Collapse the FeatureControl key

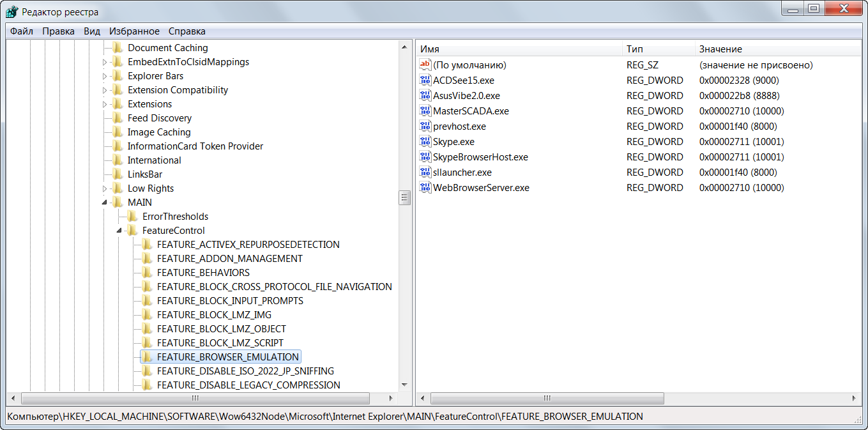pos(119,231)
